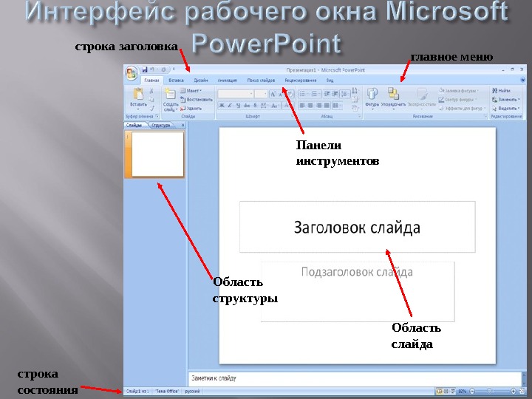Click the Заголовок слайда title placeholder

point(358,227)
